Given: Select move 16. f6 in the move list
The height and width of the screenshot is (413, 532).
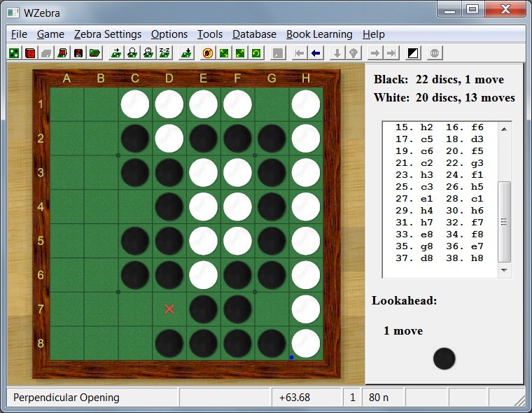Looking at the screenshot, I should (x=465, y=127).
